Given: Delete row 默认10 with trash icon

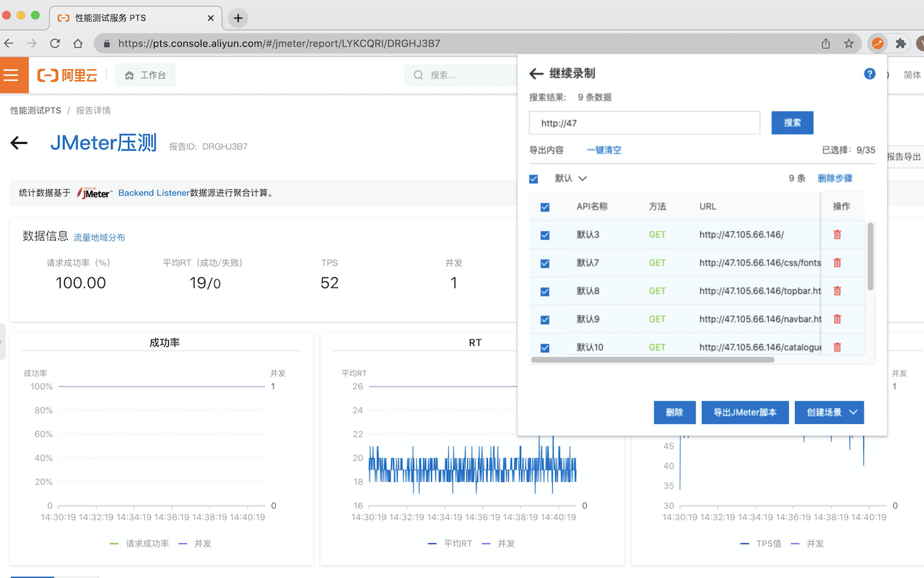Looking at the screenshot, I should coord(837,348).
